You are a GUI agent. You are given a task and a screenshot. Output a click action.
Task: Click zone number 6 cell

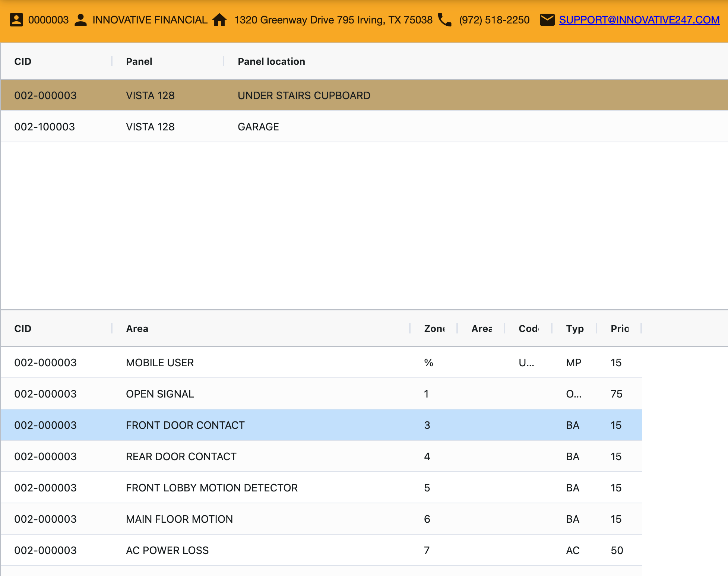[427, 519]
